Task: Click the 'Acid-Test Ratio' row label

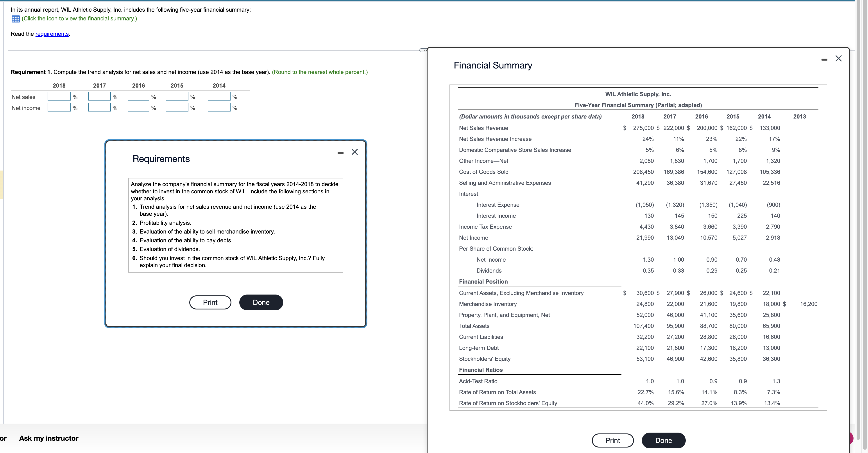Action: [x=478, y=381]
